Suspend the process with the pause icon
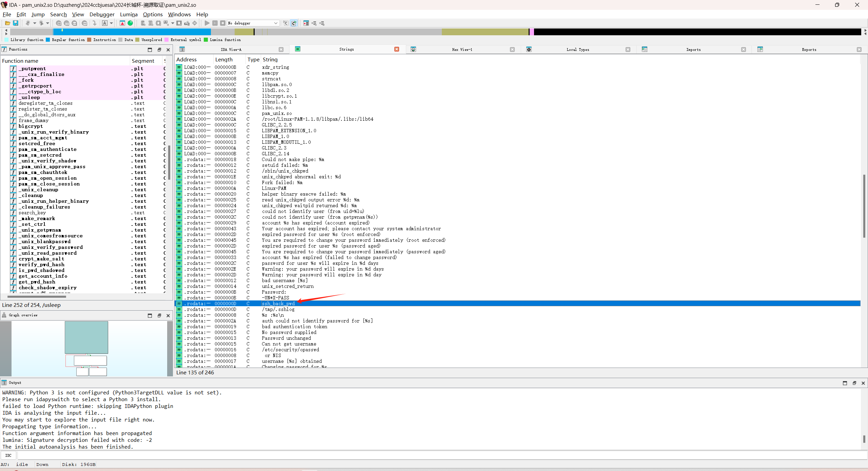 tap(215, 23)
